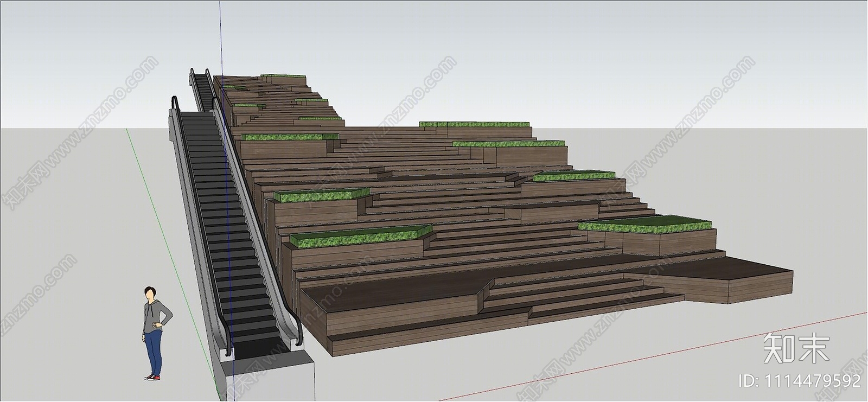Select the standing human scale figure
868x402 pixels.
[157, 333]
